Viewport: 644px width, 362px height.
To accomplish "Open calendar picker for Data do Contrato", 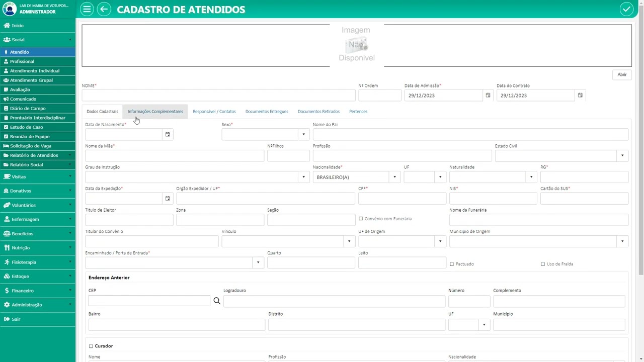I will (x=580, y=95).
